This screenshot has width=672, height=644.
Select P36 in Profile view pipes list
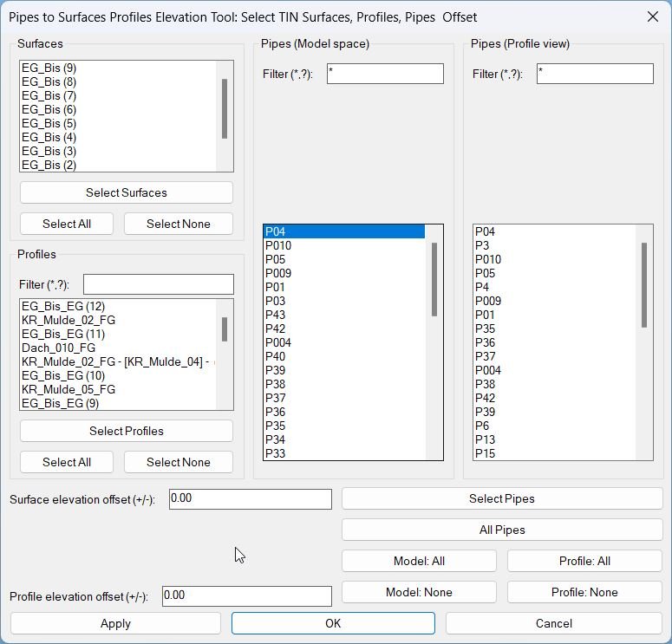[x=555, y=342]
